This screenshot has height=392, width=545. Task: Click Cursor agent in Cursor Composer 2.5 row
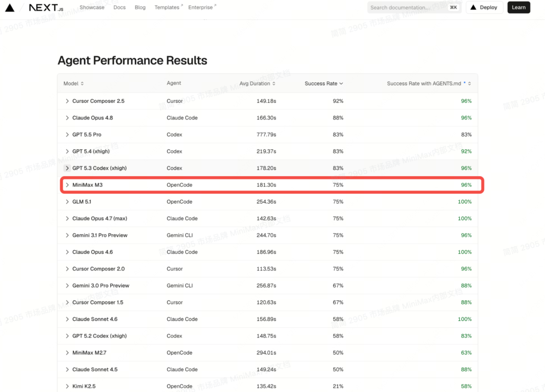pyautogui.click(x=175, y=101)
